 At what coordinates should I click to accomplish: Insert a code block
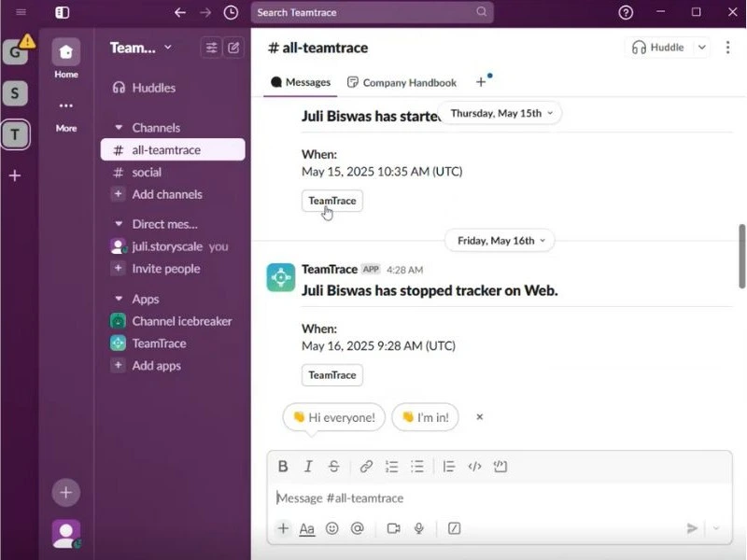tap(500, 466)
